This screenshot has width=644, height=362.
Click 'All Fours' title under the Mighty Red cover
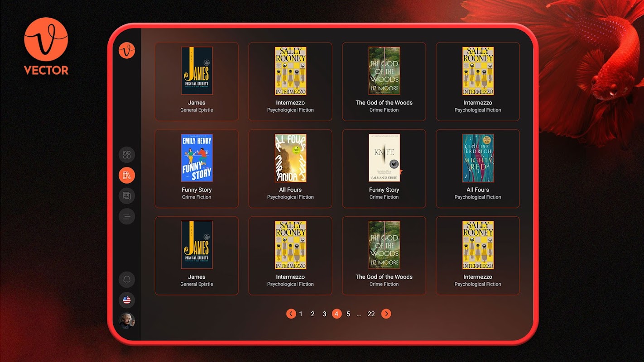(478, 190)
